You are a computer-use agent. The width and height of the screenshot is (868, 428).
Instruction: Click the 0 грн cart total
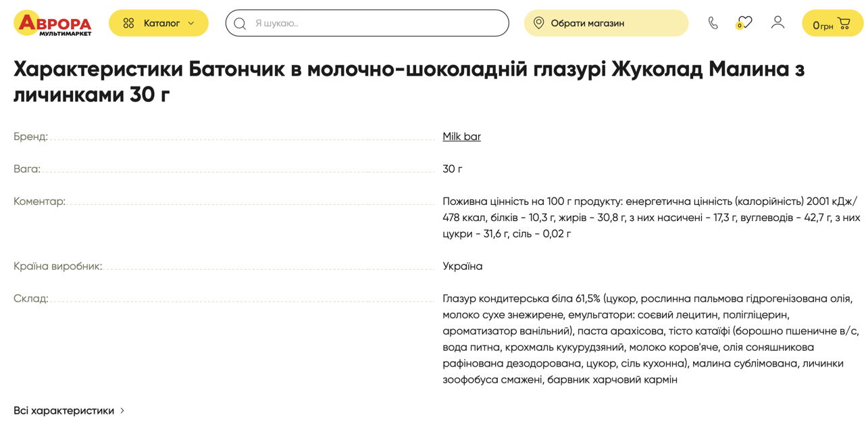pyautogui.click(x=822, y=26)
